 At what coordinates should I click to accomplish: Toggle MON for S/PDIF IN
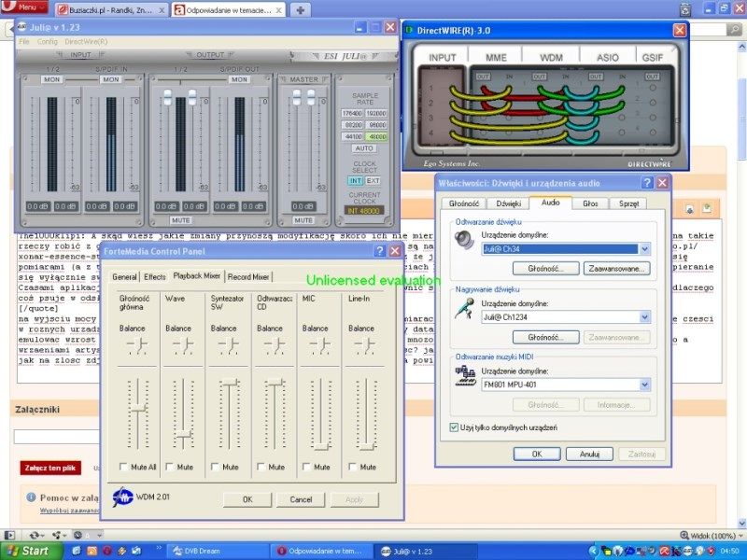pos(111,79)
